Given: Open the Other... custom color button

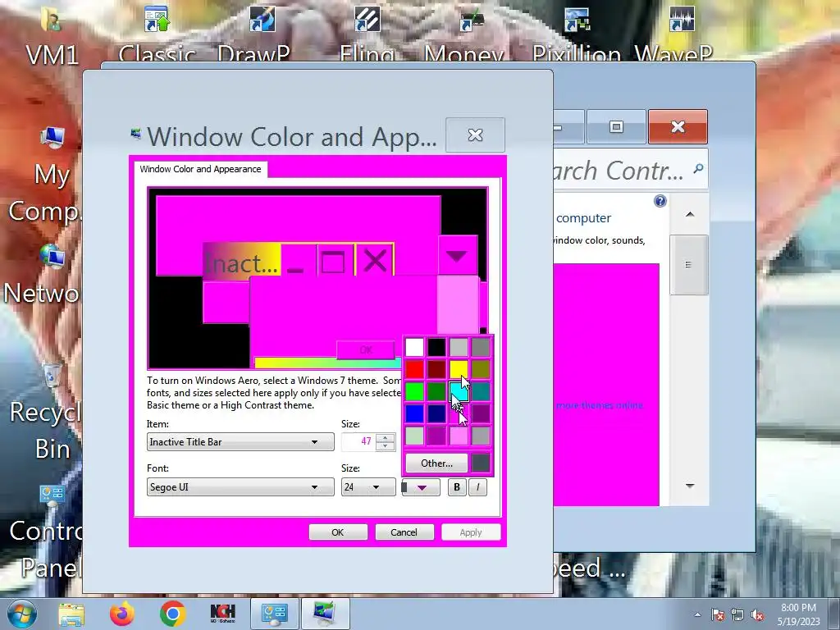Looking at the screenshot, I should (436, 463).
